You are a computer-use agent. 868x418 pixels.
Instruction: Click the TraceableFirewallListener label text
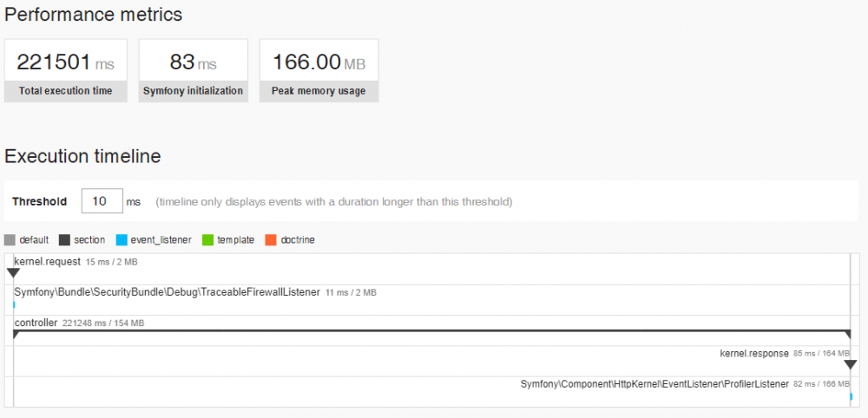point(167,292)
